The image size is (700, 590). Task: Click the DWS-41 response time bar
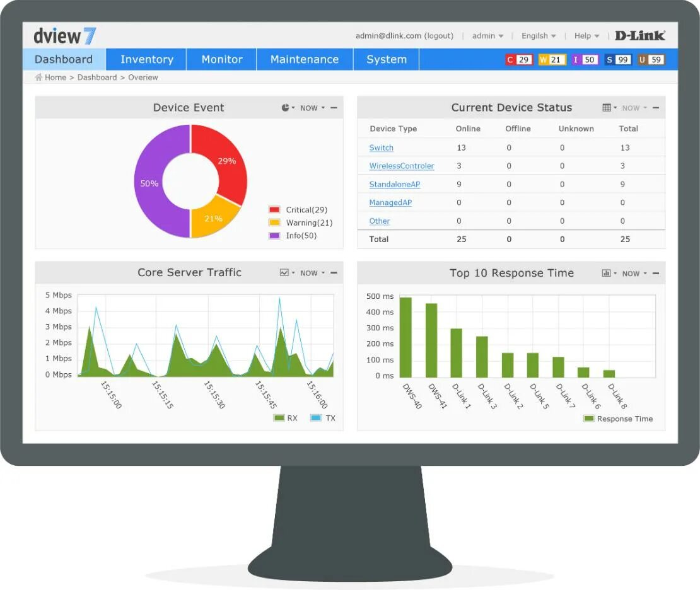click(x=431, y=340)
